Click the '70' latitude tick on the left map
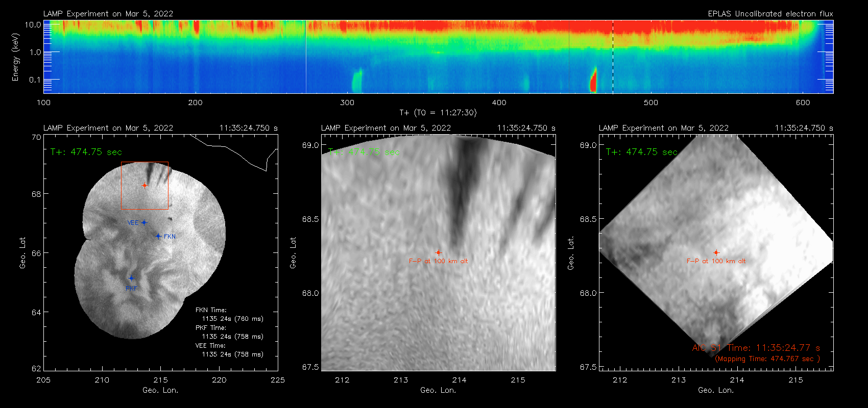 pos(36,137)
